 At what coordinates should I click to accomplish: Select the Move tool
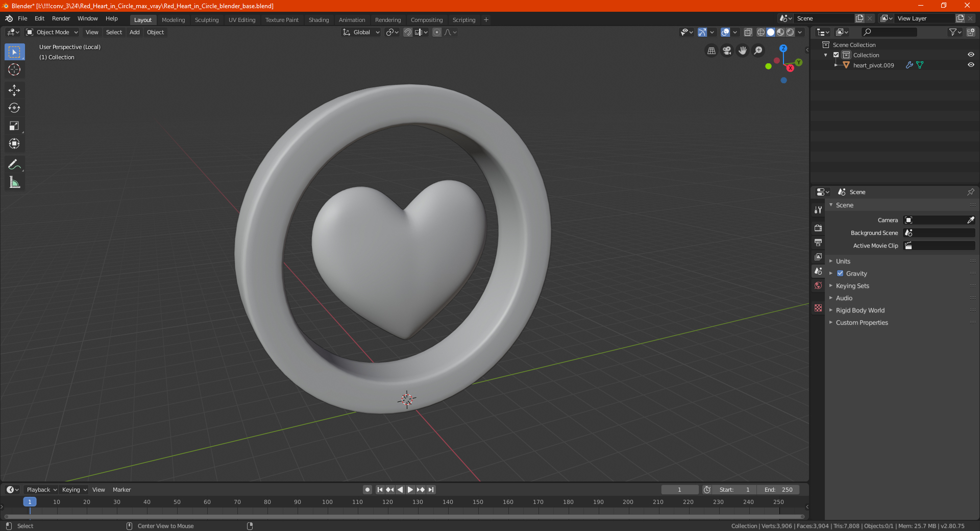click(14, 90)
